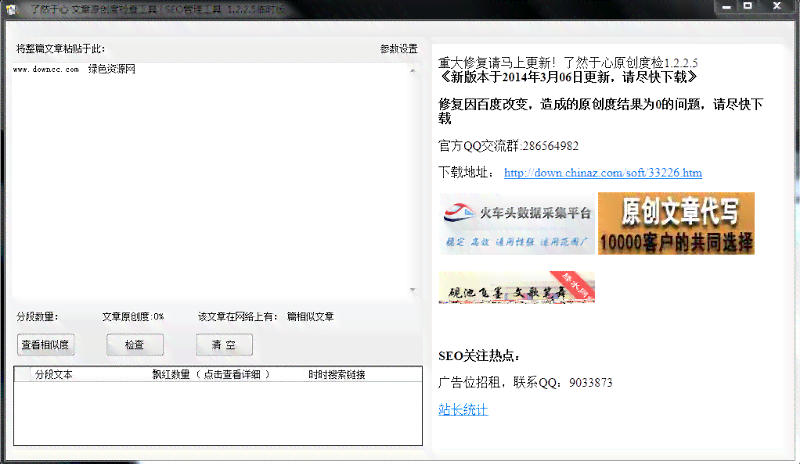Click the text area scroll up arrow

click(413, 70)
